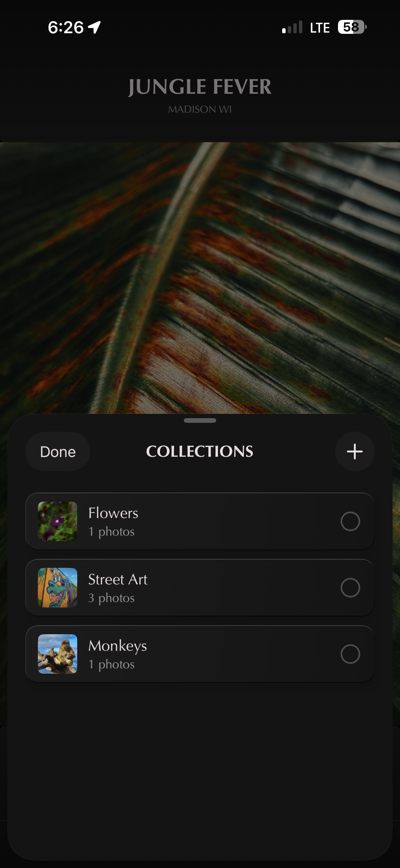The height and width of the screenshot is (868, 400).
Task: Tap the Done button
Action: click(58, 451)
